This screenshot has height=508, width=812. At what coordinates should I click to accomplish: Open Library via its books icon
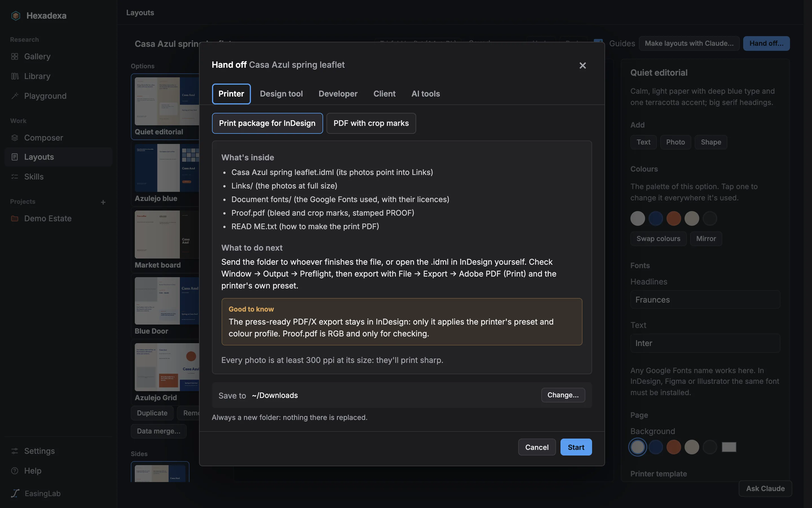tap(14, 76)
